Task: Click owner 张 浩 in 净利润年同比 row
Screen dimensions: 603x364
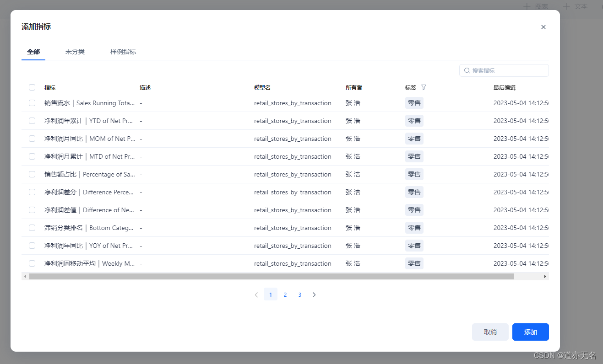Action: click(353, 246)
